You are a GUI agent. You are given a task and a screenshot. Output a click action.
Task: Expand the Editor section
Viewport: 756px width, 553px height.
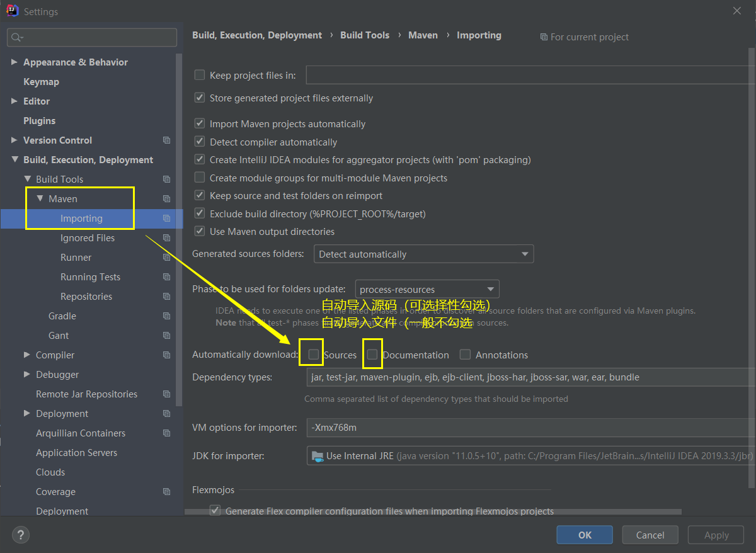click(x=14, y=101)
